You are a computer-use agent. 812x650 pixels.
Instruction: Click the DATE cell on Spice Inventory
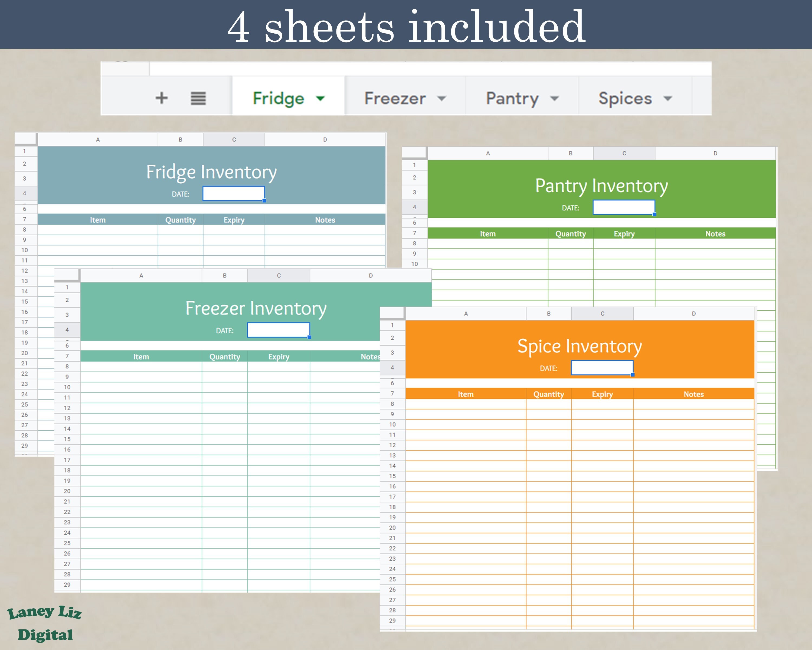point(602,368)
